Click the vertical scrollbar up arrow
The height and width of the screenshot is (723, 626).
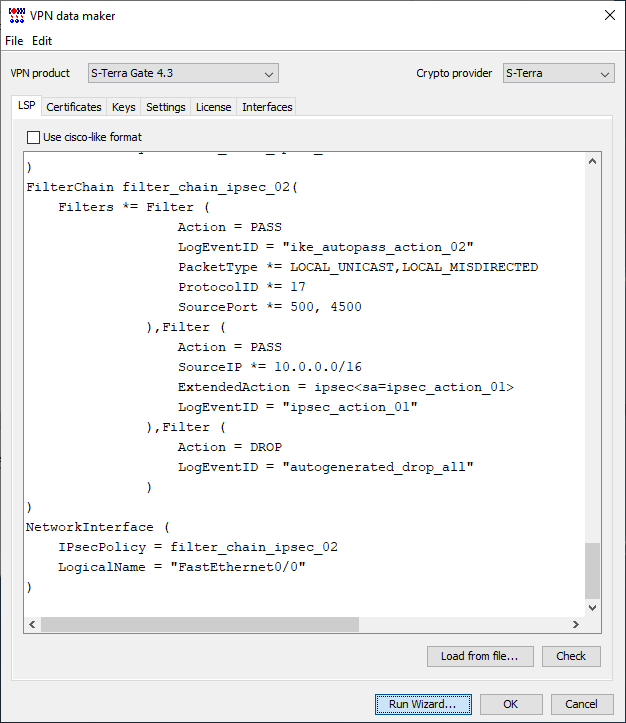tap(593, 161)
